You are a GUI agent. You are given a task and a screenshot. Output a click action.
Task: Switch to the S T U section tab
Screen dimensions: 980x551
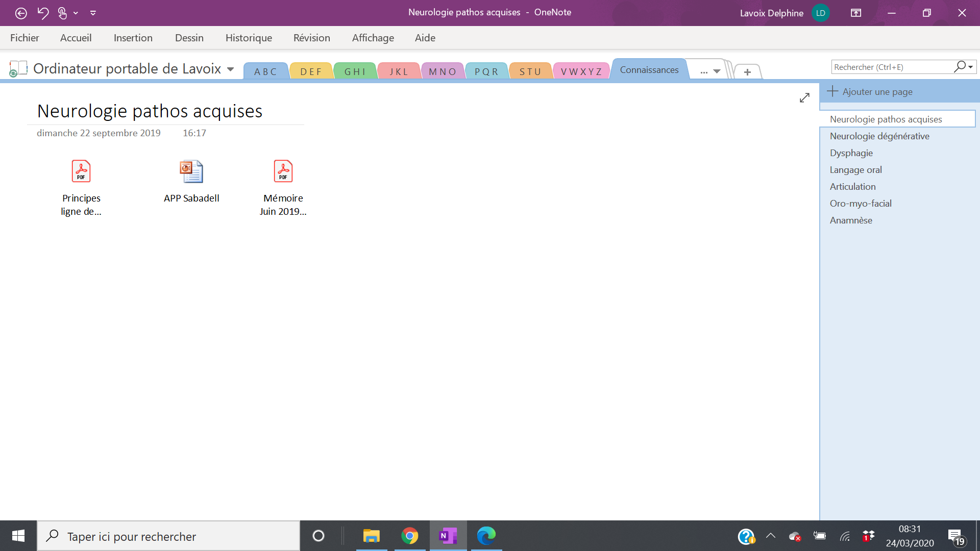tap(530, 71)
